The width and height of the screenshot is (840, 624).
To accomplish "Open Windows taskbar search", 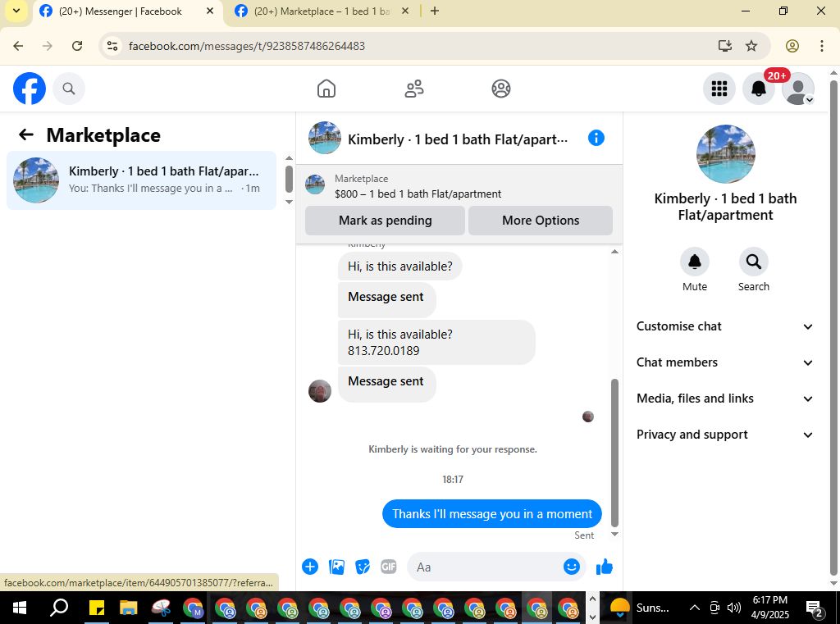I will [x=59, y=608].
